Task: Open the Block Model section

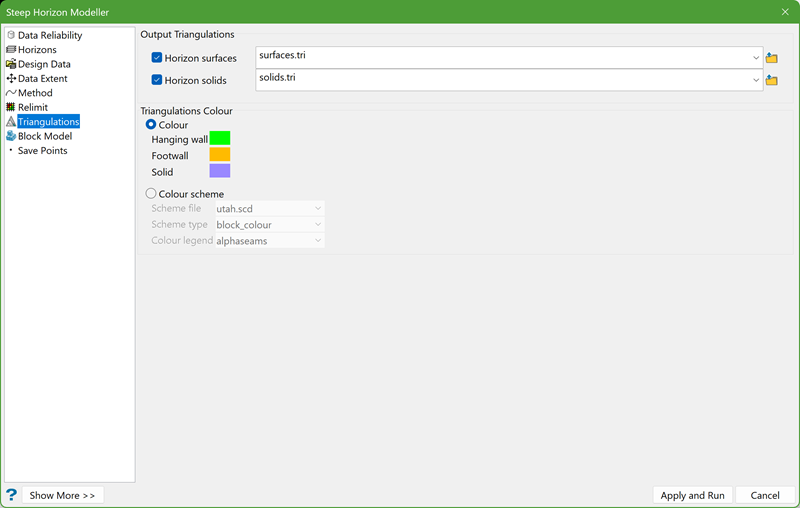Action: 45,136
